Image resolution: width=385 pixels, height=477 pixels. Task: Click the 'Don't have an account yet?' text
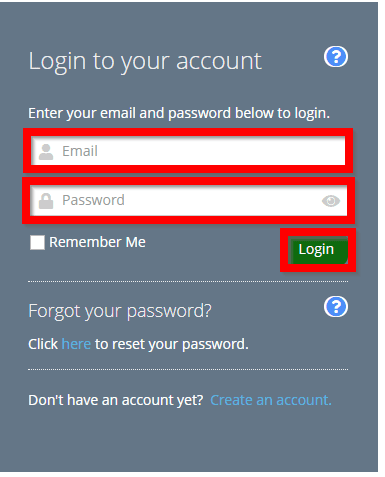[116, 400]
